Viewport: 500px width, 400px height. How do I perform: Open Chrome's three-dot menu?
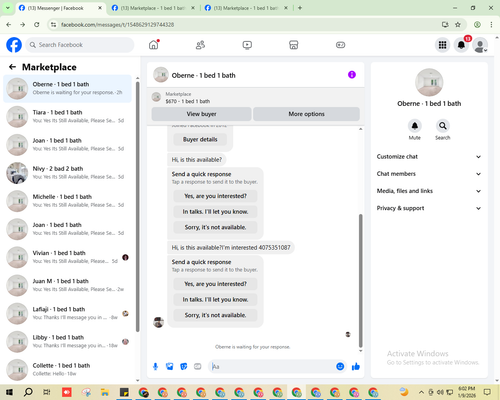[491, 24]
